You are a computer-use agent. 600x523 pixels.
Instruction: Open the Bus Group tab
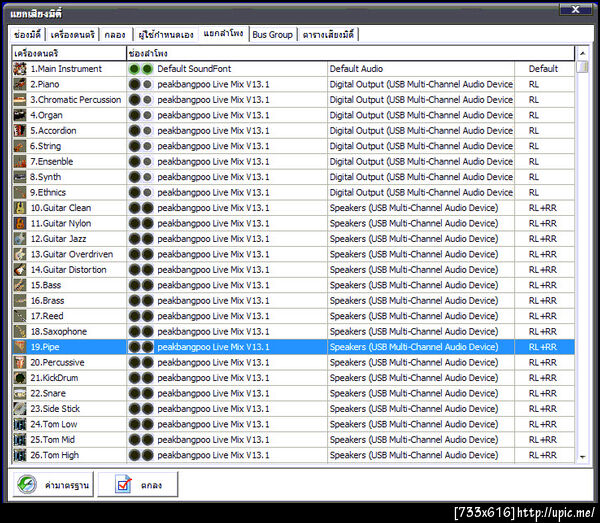272,34
